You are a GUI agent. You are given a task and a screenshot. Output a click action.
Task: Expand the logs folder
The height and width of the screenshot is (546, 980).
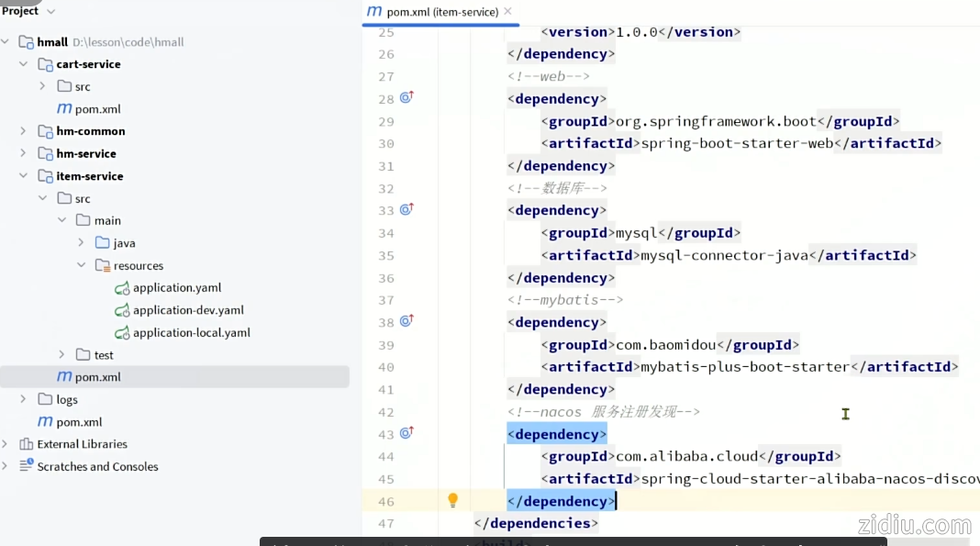pyautogui.click(x=23, y=399)
